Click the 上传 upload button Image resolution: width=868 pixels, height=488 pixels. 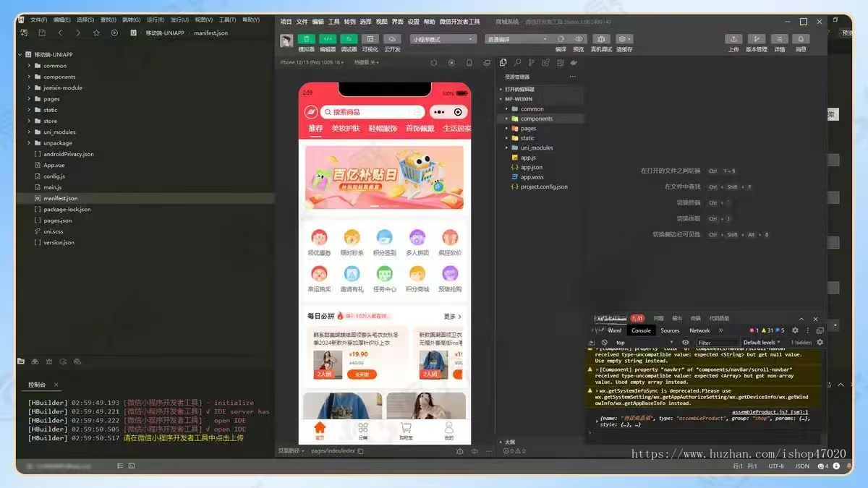(x=733, y=39)
